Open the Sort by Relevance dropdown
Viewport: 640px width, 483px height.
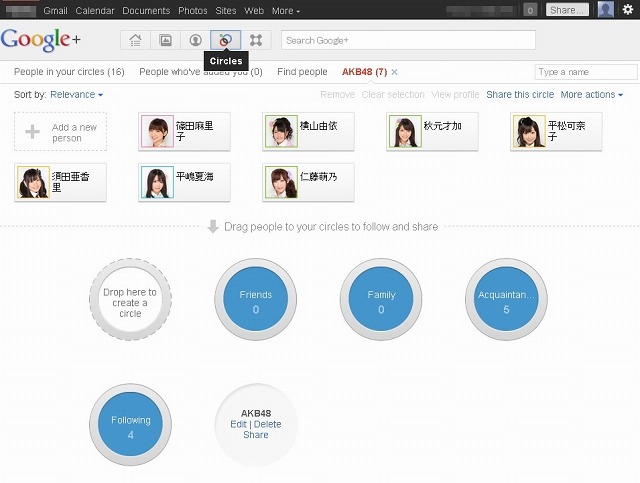(76, 95)
